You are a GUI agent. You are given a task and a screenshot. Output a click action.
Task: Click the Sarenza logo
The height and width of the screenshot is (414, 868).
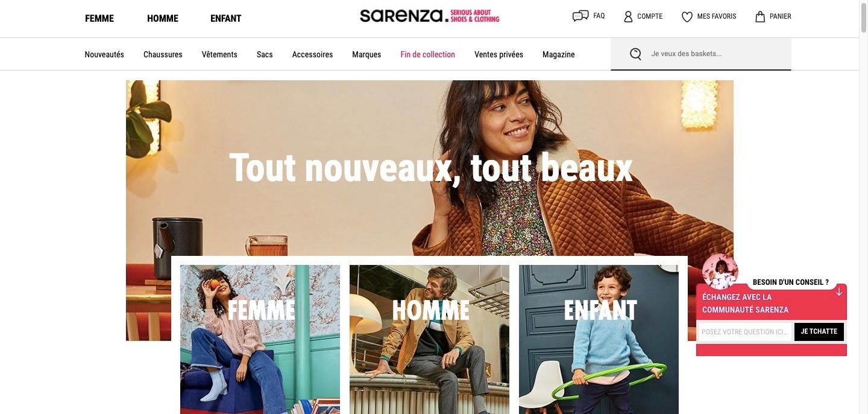429,16
